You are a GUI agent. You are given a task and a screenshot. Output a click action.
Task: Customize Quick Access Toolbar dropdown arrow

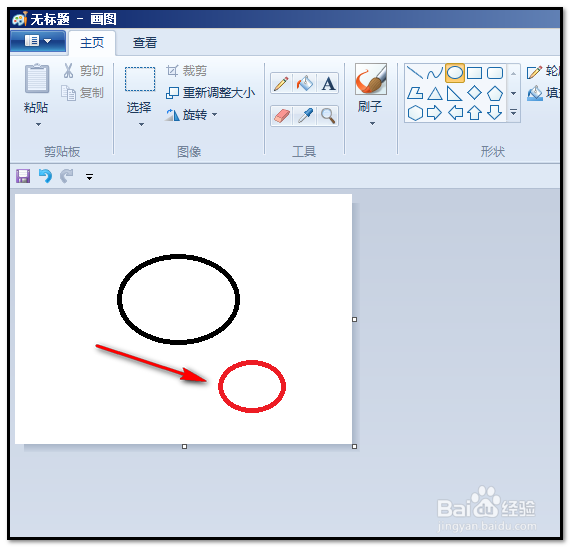pos(89,177)
